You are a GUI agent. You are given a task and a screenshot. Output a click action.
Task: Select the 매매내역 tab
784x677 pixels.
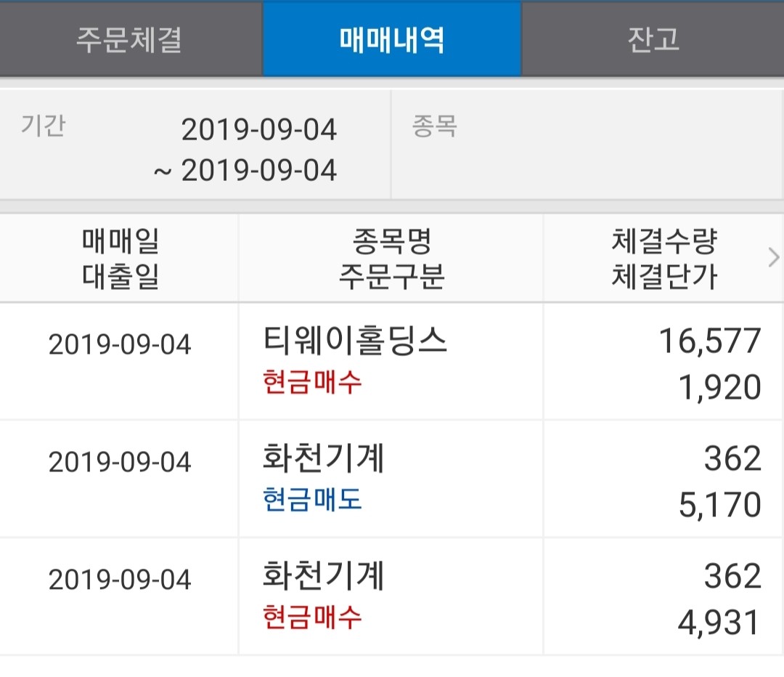(392, 40)
